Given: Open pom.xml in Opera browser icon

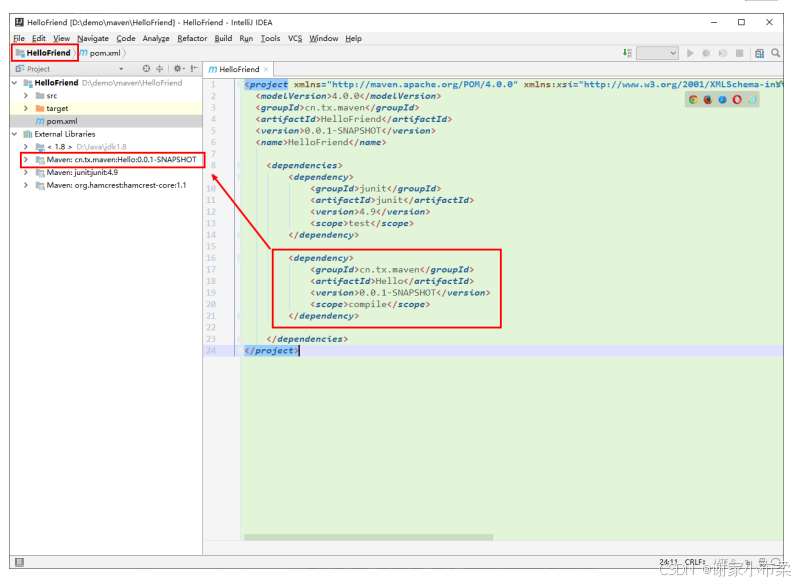Looking at the screenshot, I should (737, 100).
